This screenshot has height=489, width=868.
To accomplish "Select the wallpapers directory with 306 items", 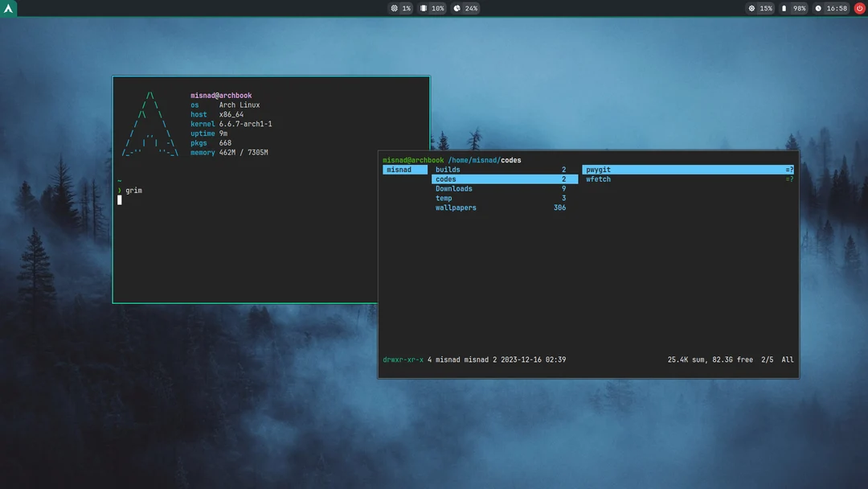I will [456, 208].
